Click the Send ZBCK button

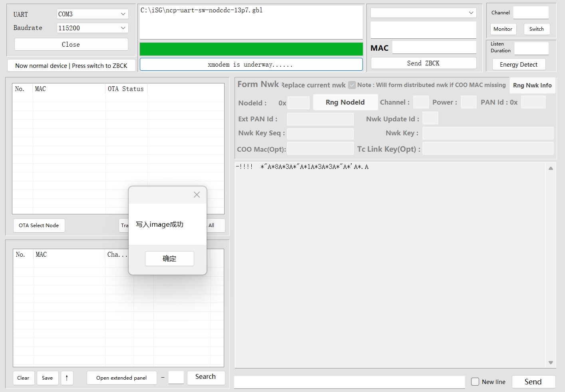423,63
